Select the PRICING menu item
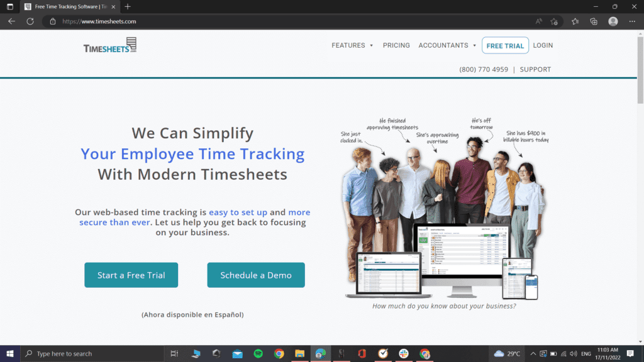 tap(396, 45)
